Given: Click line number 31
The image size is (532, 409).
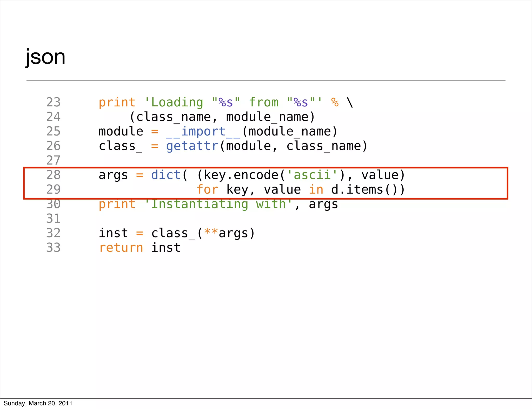Looking at the screenshot, I should tap(53, 219).
